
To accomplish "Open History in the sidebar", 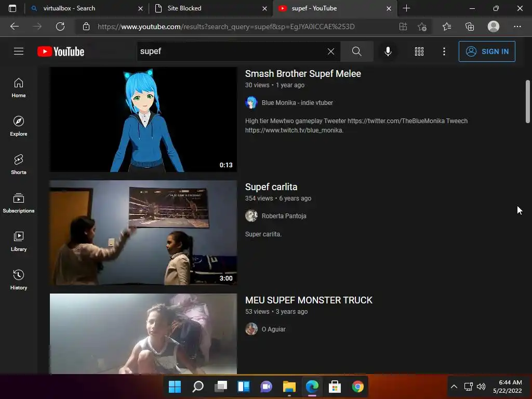I will click(x=19, y=280).
